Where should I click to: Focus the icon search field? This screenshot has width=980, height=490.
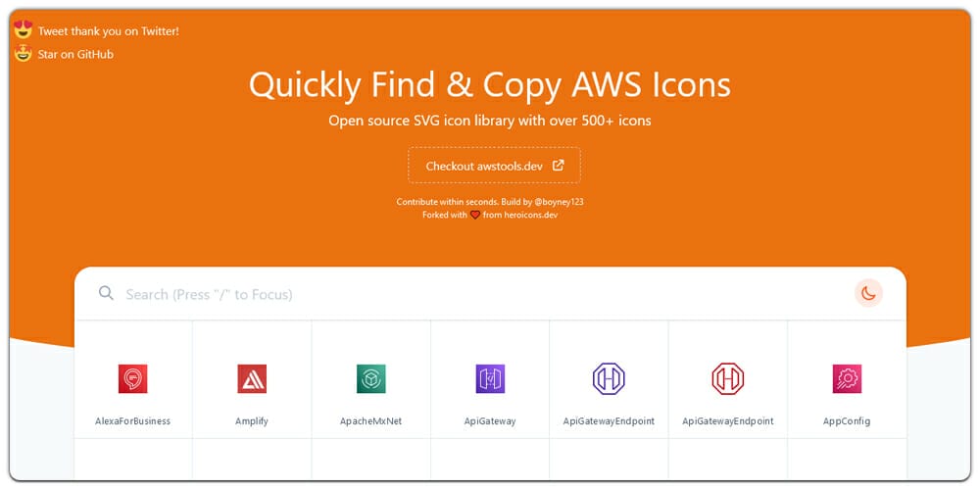click(x=470, y=294)
